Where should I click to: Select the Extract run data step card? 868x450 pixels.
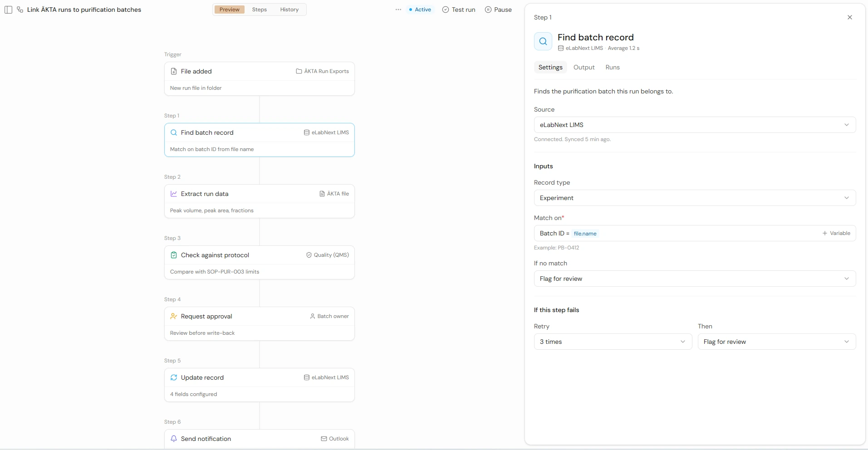coord(260,201)
